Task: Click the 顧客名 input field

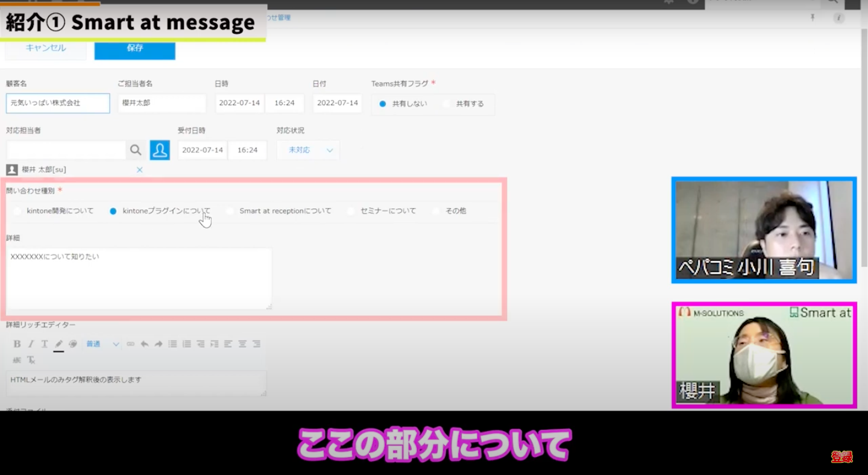Action: tap(58, 103)
